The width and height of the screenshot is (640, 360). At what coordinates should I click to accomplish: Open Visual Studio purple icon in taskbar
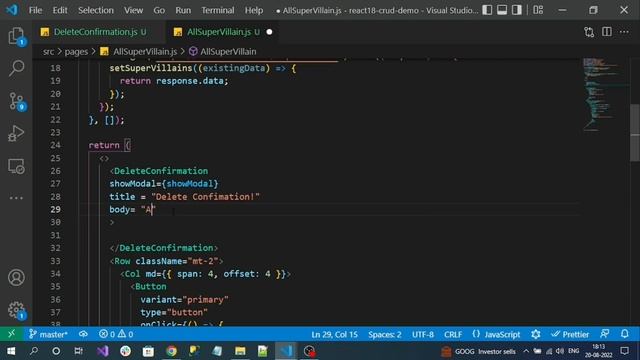[x=102, y=351]
